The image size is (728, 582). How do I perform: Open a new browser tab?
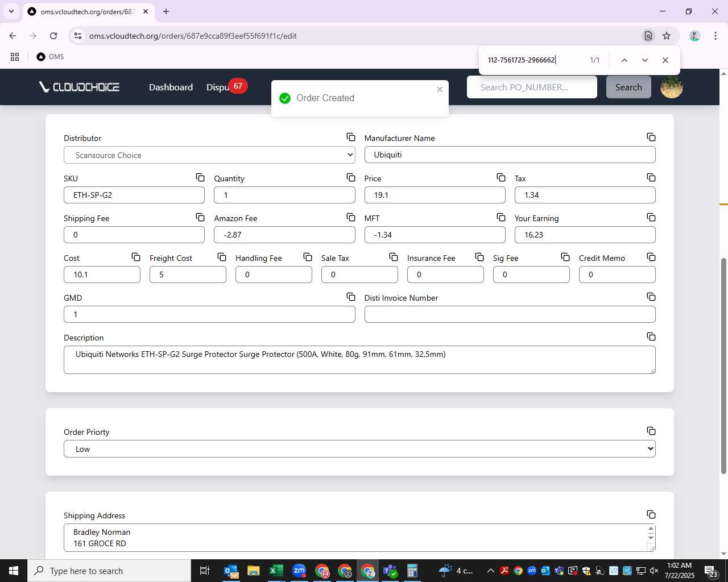[x=166, y=11]
